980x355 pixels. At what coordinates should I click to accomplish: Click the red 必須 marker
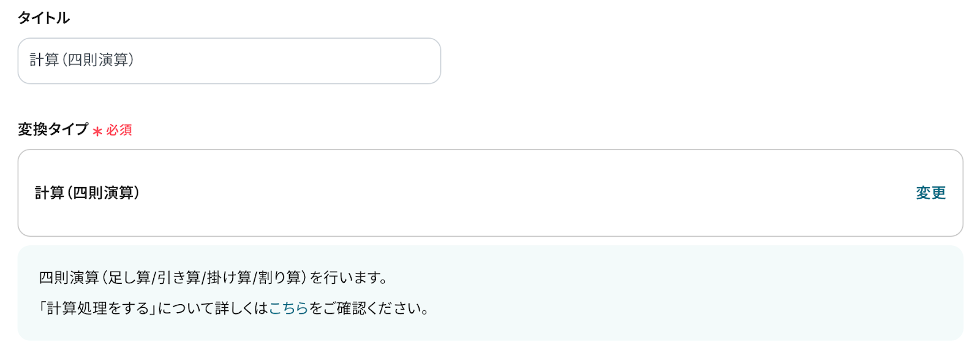click(119, 130)
